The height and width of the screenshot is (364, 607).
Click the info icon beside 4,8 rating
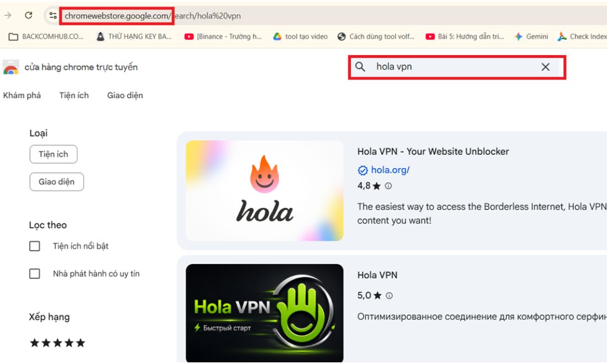coord(388,186)
